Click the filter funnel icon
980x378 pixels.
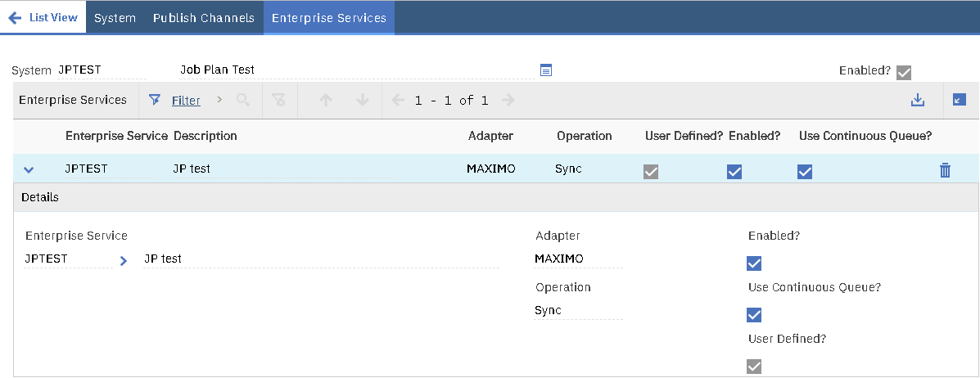[x=155, y=100]
